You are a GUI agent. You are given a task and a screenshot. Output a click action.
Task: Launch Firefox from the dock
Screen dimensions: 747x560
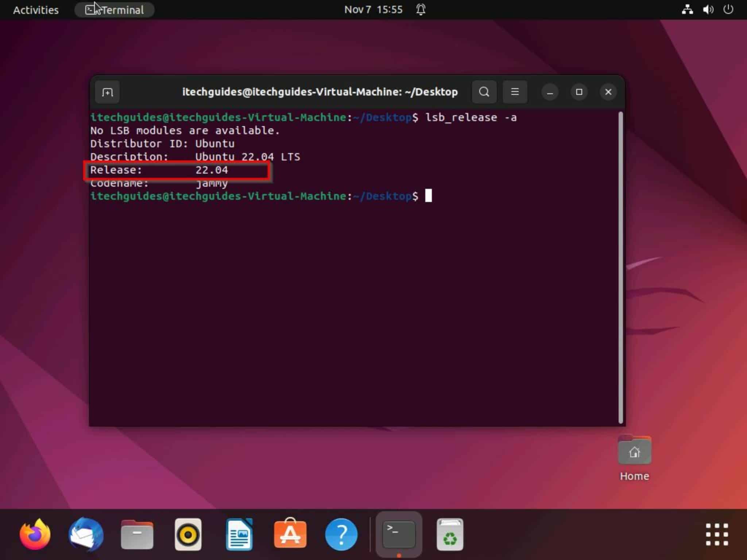tap(35, 534)
